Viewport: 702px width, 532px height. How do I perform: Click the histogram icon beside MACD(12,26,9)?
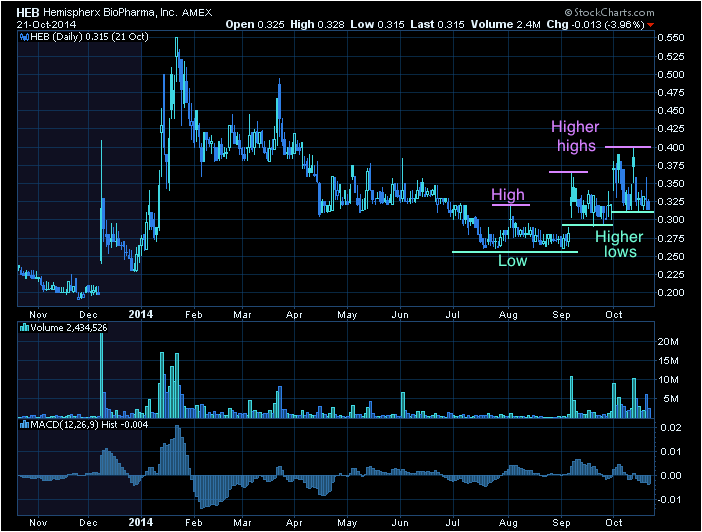coord(25,425)
